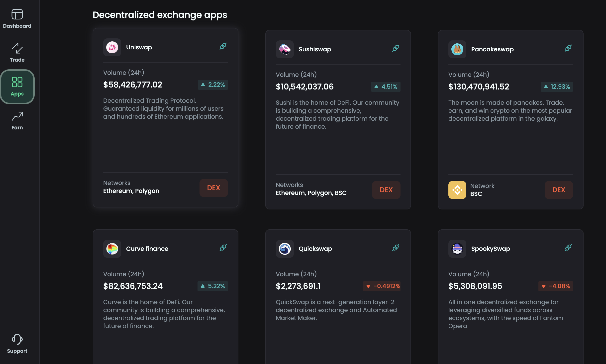Click the 'Ethereum, Polygon' networks text
The image size is (606, 364).
coord(131,191)
